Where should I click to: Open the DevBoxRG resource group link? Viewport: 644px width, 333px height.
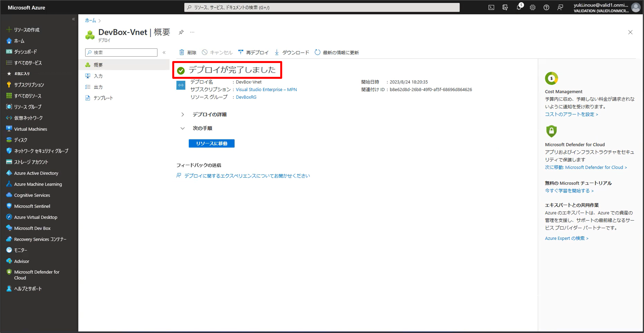click(246, 97)
